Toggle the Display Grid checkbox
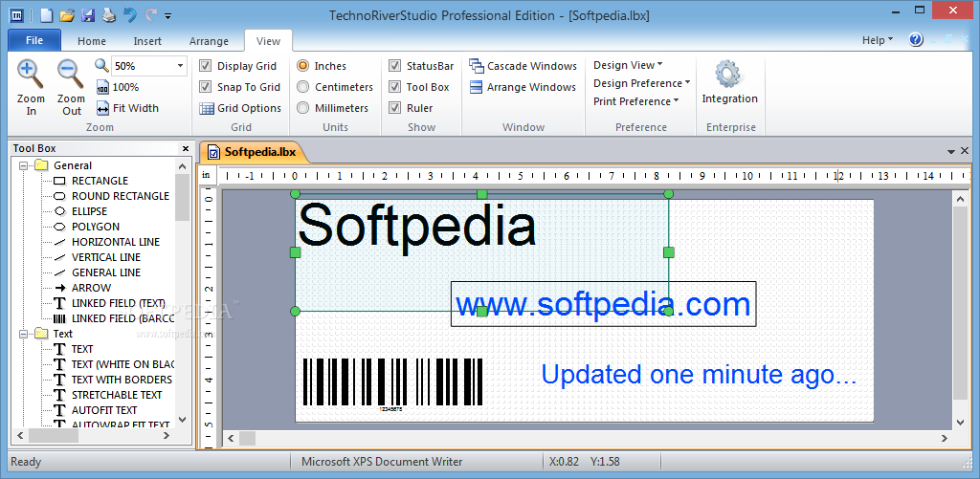980x479 pixels. point(205,66)
